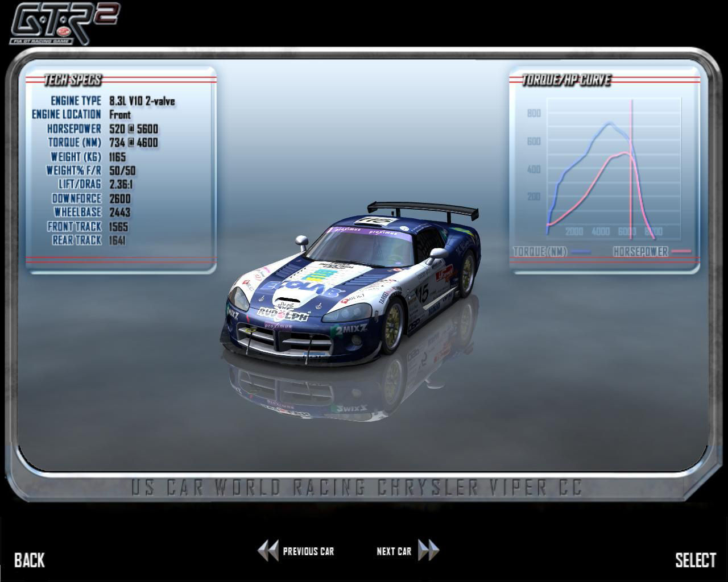Viewport: 728px width, 582px height.
Task: Click the REAR TRACK label
Action: coord(77,240)
